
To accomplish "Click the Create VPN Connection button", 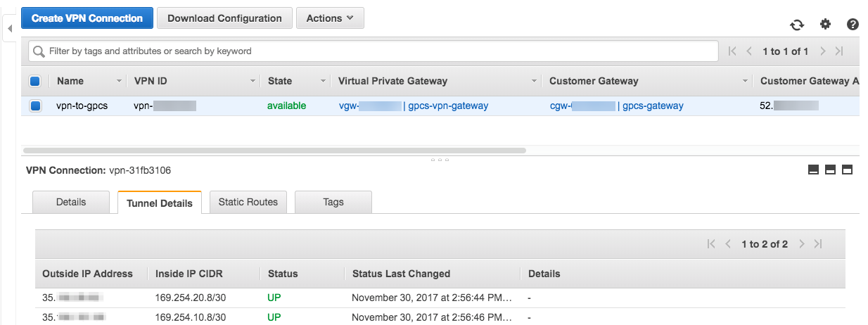I will tap(87, 18).
